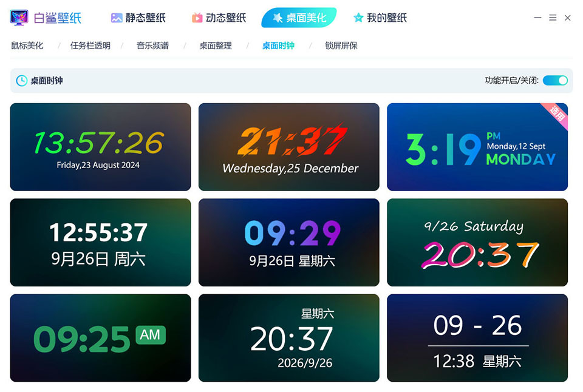Viewport: 583px width, 392px height.
Task: Choose the white 12:55:37 周六 clock style
Action: click(x=100, y=243)
